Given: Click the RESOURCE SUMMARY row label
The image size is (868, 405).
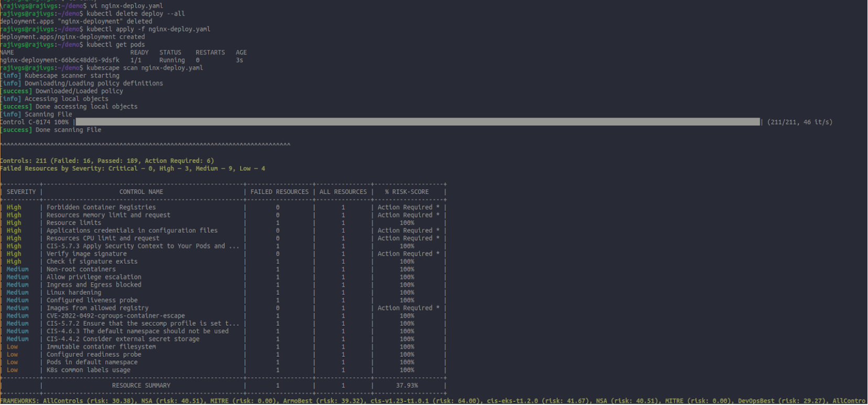Looking at the screenshot, I should (x=141, y=386).
